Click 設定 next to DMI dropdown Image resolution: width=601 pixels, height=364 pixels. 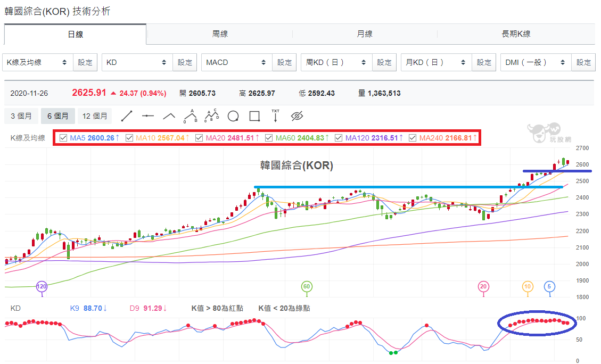click(583, 62)
